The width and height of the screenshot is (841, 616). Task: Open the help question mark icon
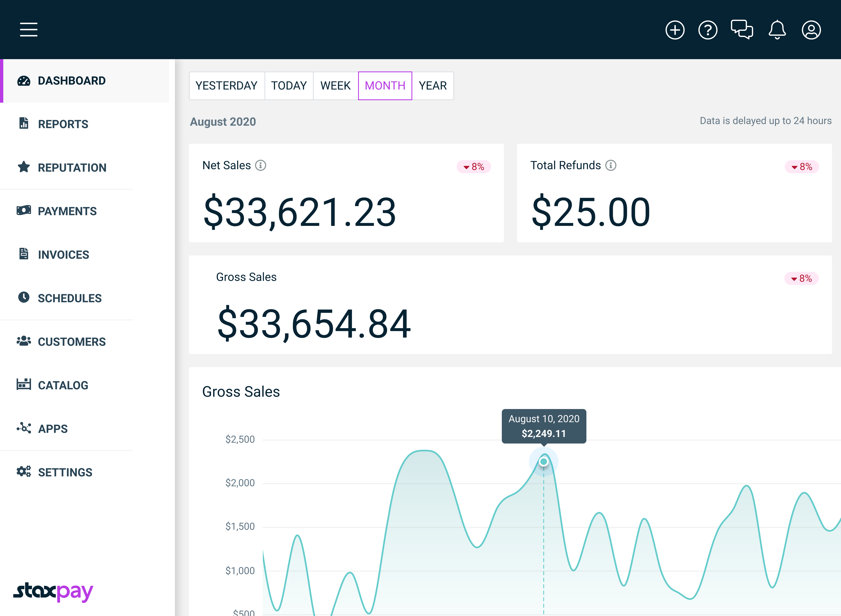pos(708,30)
